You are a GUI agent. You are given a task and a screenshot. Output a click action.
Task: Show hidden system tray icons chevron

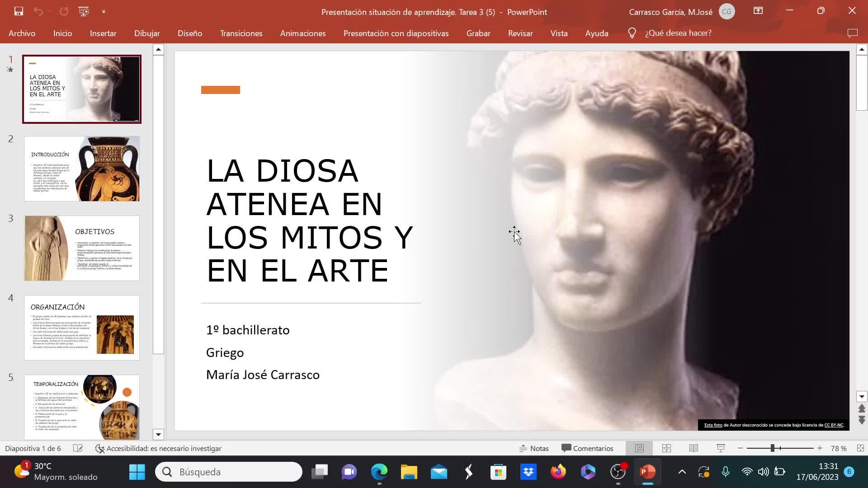click(x=682, y=472)
